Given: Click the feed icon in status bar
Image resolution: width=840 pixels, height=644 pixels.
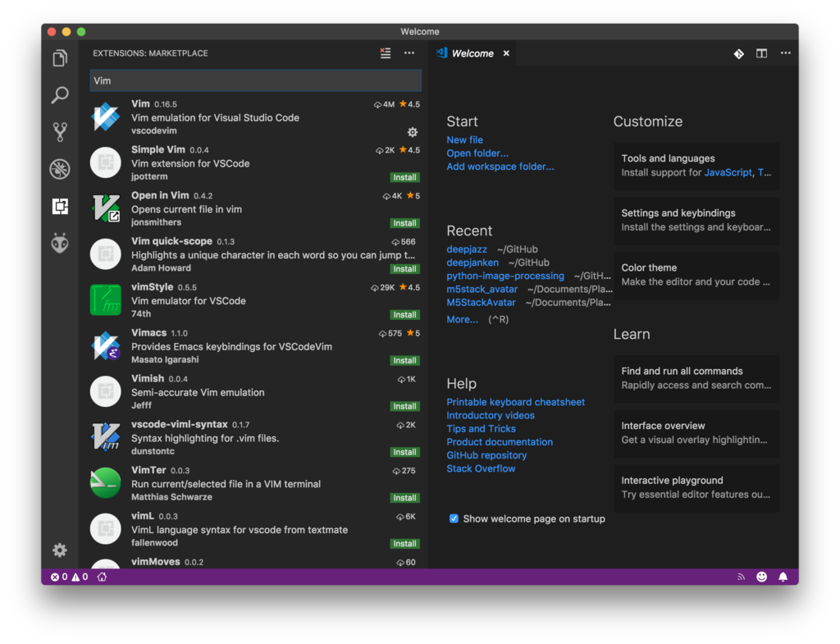Looking at the screenshot, I should tap(741, 577).
